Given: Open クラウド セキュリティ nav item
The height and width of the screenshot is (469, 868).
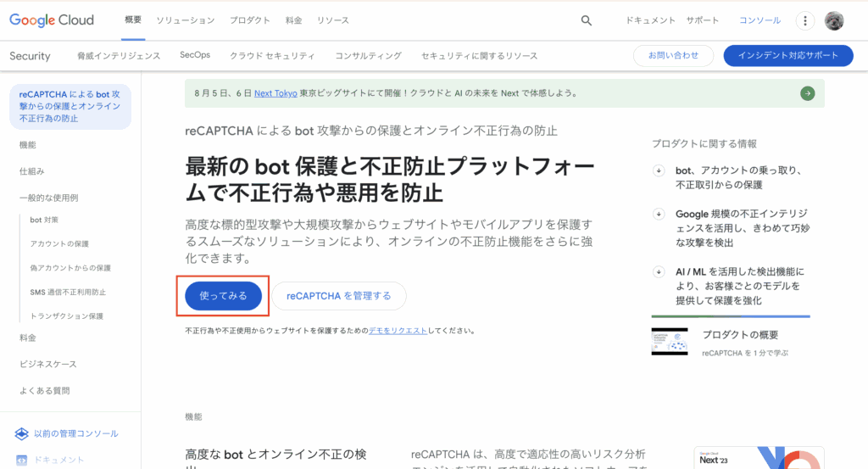Looking at the screenshot, I should [272, 56].
